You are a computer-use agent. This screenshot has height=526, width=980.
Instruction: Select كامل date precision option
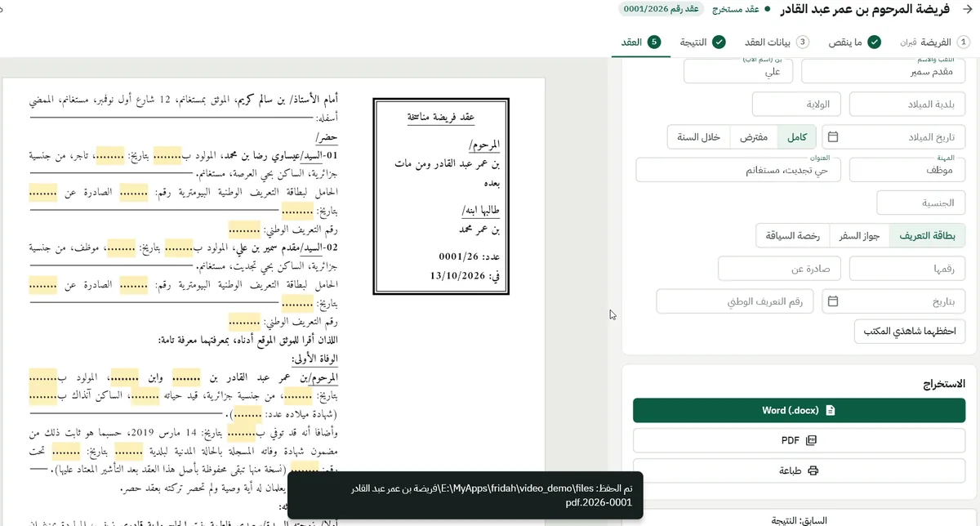(797, 137)
